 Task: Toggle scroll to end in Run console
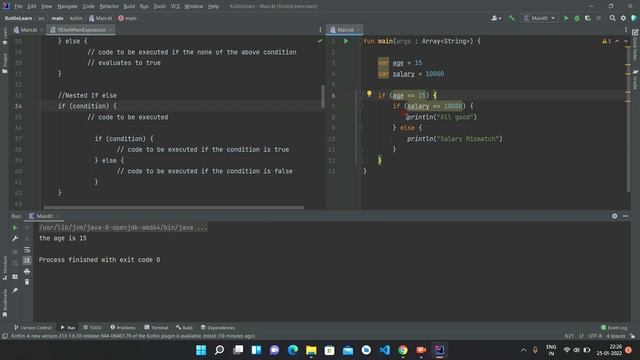pos(27,260)
